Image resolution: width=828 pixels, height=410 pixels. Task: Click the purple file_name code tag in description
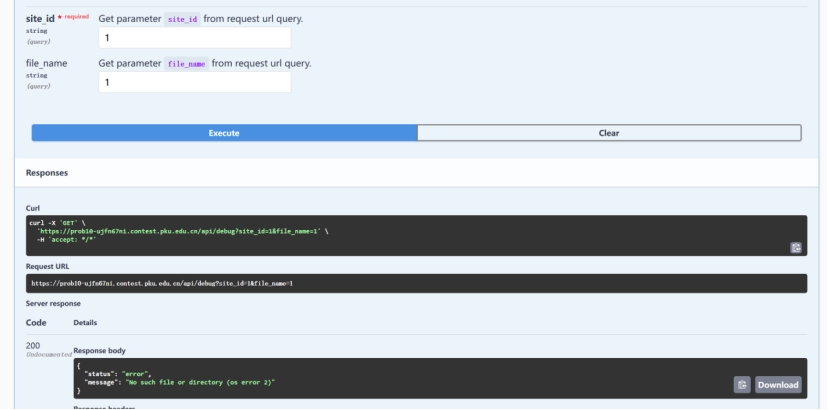(187, 64)
